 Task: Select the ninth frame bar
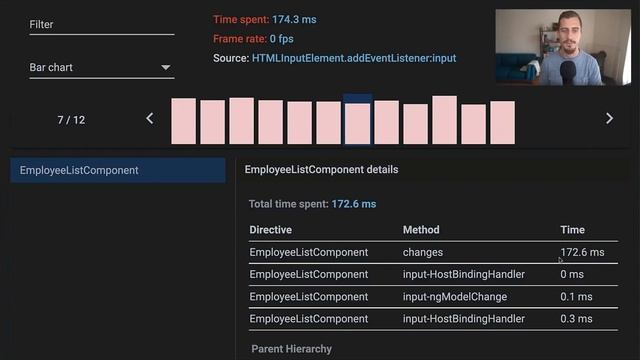coord(416,124)
